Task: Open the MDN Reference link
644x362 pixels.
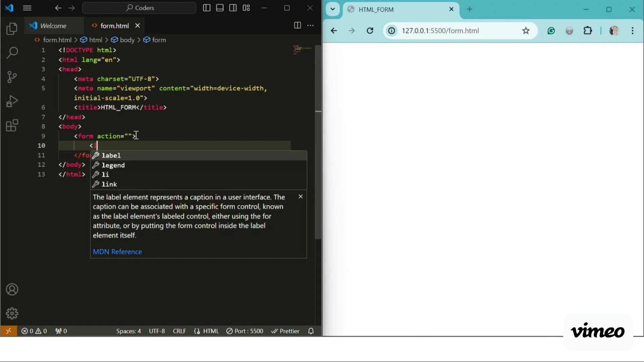Action: pos(117,252)
